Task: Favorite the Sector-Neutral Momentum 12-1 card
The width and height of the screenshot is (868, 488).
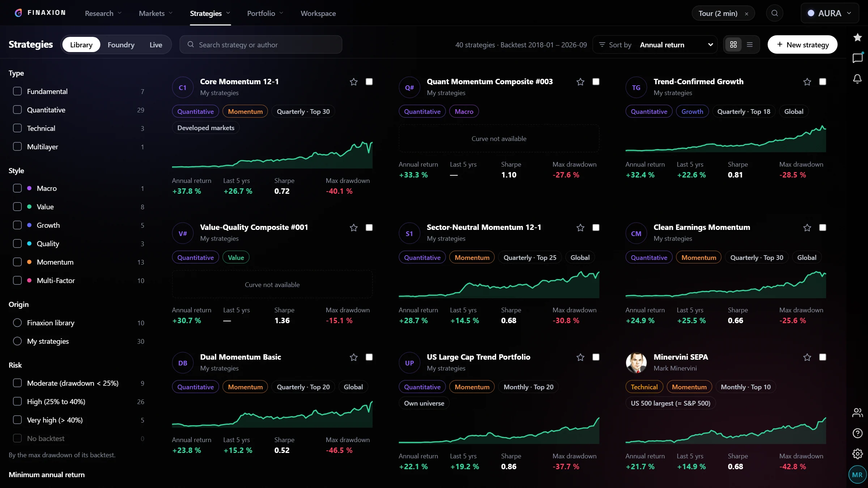Action: pyautogui.click(x=580, y=227)
